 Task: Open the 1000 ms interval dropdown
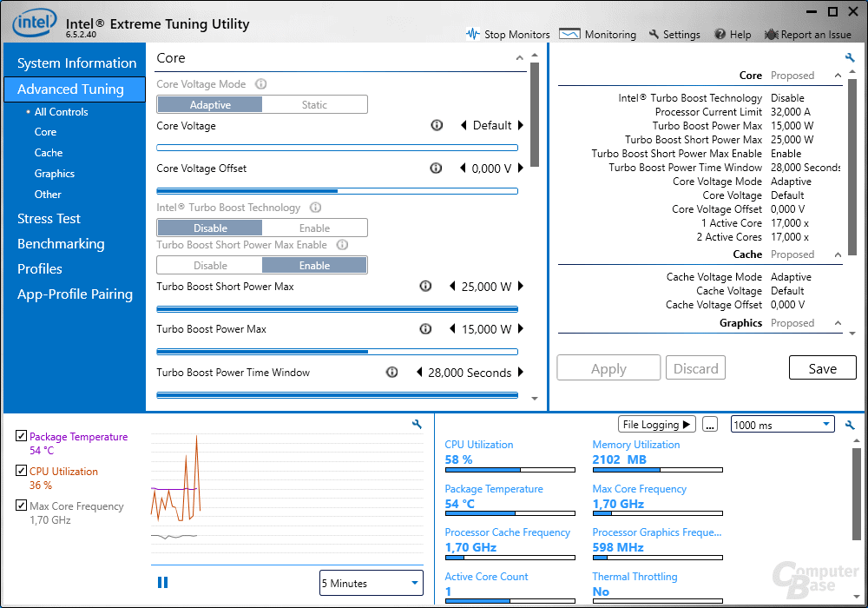[782, 425]
